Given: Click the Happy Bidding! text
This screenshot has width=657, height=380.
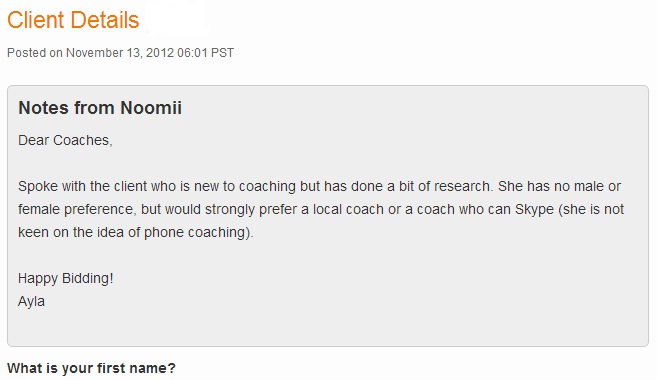Looking at the screenshot, I should (x=66, y=278).
